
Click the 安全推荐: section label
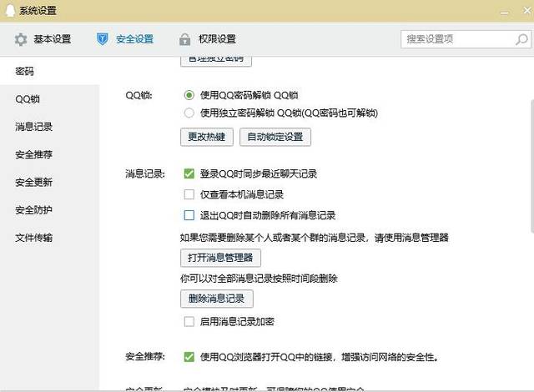[145, 357]
